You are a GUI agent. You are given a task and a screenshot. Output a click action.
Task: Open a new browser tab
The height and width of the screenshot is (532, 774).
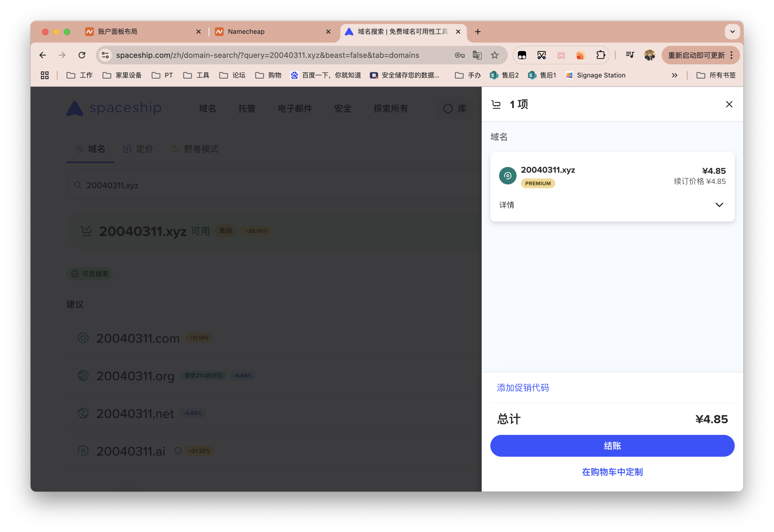coord(478,32)
